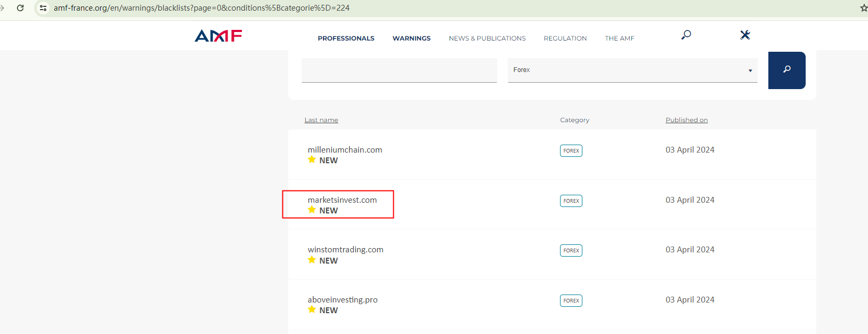
Task: Open the Warnings menu
Action: 411,38
